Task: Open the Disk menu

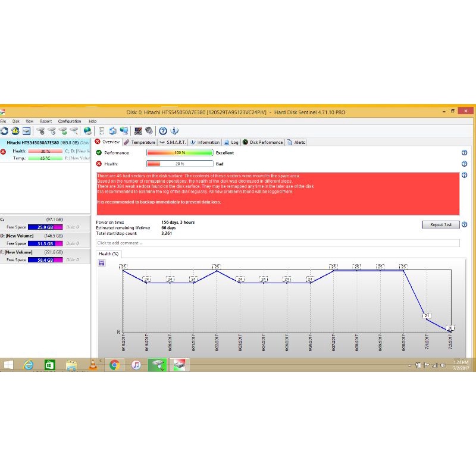Action: point(16,121)
